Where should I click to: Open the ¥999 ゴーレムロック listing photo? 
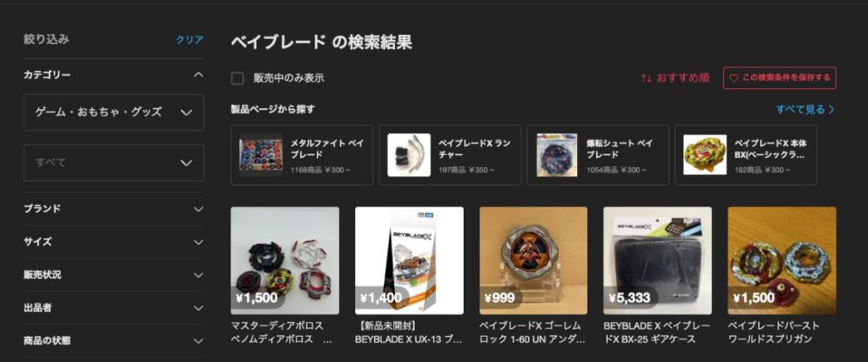[x=533, y=261]
